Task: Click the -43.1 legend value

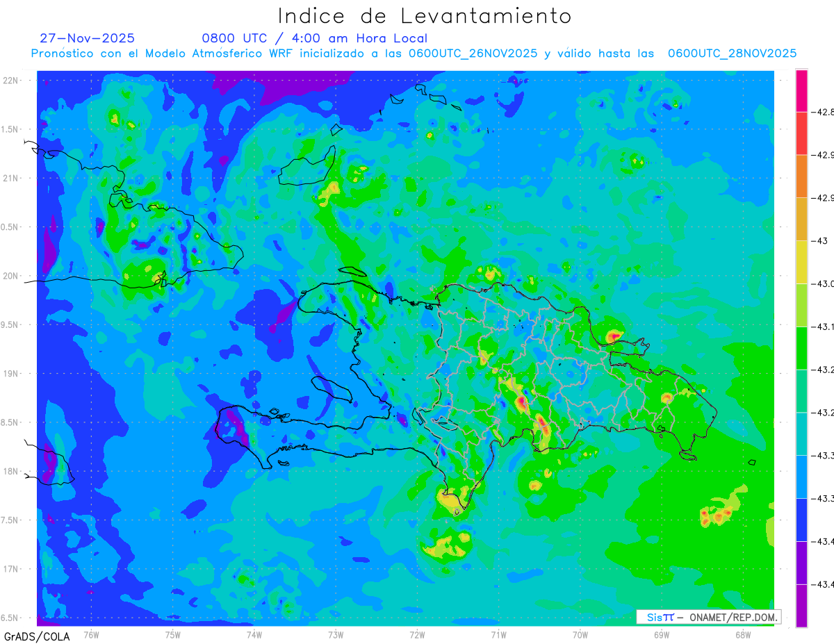Action: [823, 327]
